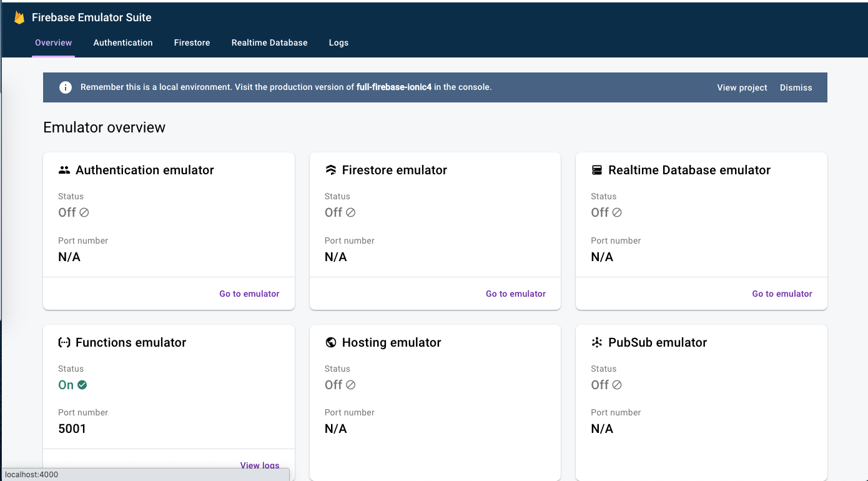Click the Port number label in Functions card
The image size is (868, 481).
click(x=83, y=412)
